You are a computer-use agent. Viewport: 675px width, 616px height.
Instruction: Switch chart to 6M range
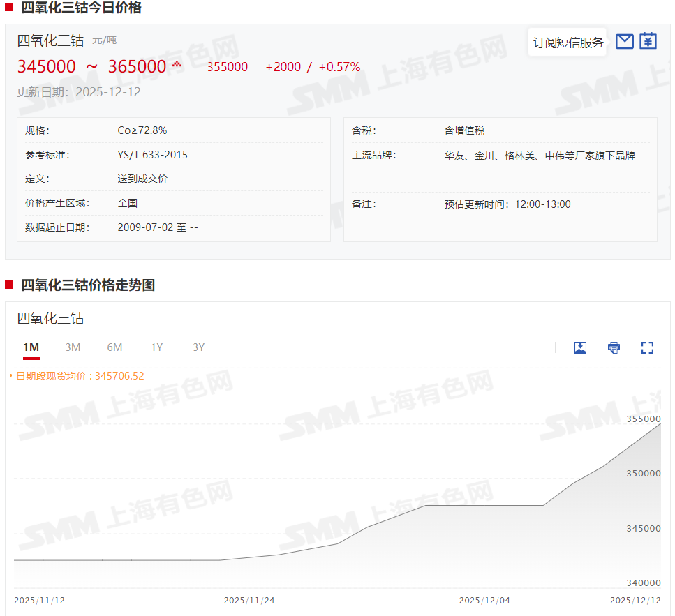[114, 347]
